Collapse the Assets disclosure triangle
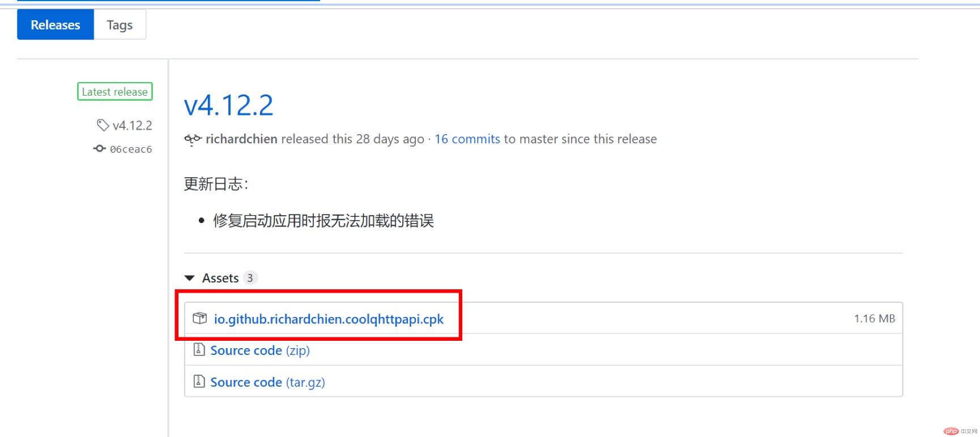The height and width of the screenshot is (437, 980). pos(190,278)
